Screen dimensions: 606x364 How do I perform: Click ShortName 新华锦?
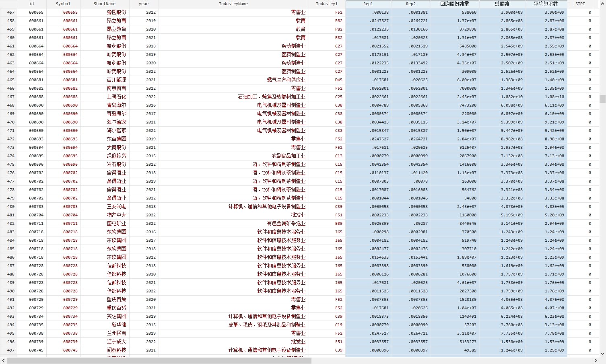point(119,325)
